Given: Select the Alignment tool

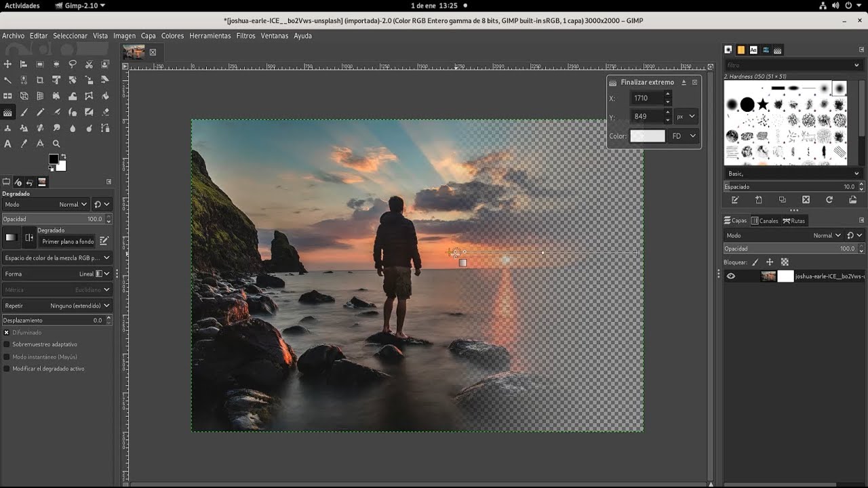Looking at the screenshot, I should [24, 64].
